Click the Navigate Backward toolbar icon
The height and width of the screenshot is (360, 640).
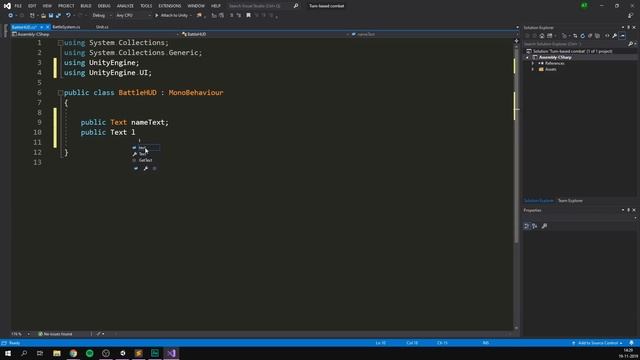(11, 16)
